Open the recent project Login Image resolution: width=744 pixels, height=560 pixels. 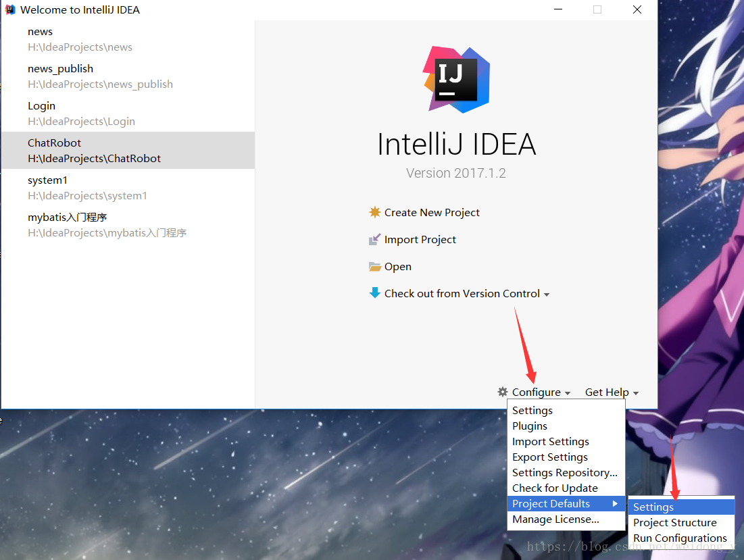(128, 113)
